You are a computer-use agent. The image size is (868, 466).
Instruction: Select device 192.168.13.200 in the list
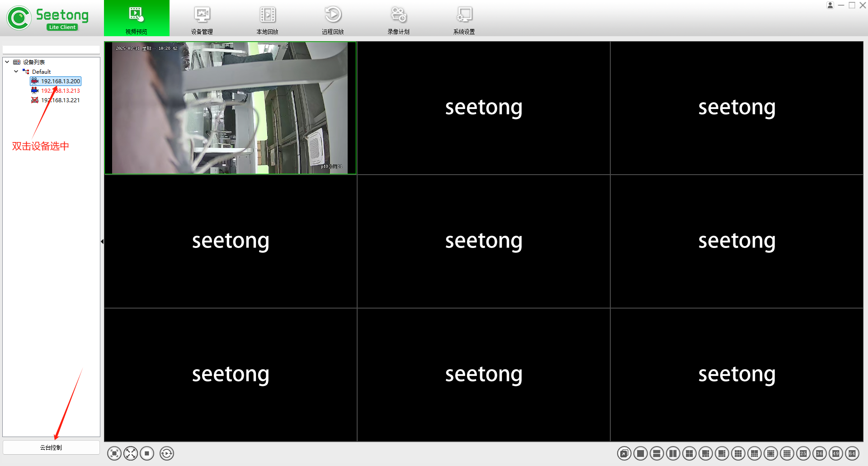click(61, 81)
